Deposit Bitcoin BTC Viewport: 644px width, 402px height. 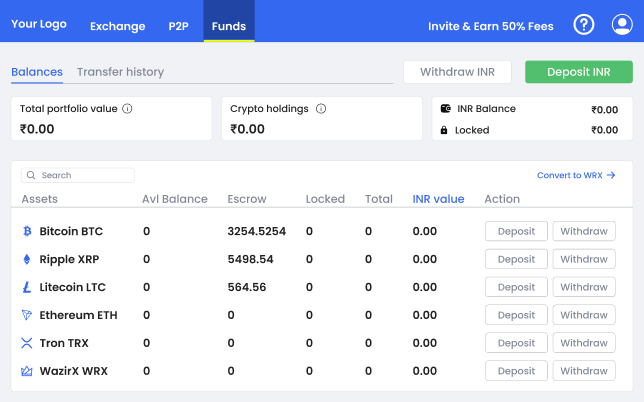[516, 231]
